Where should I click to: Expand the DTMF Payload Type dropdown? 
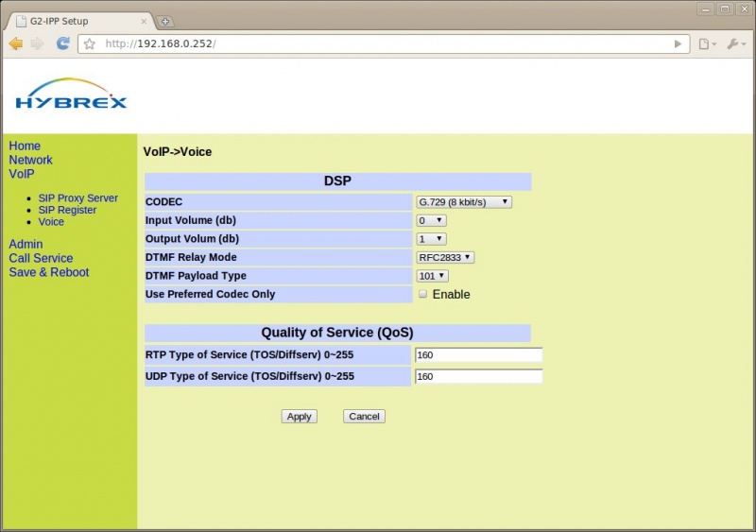tap(432, 276)
